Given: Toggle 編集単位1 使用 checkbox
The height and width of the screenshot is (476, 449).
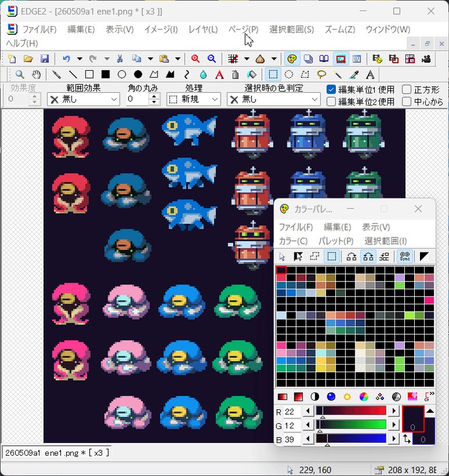Looking at the screenshot, I should 331,89.
